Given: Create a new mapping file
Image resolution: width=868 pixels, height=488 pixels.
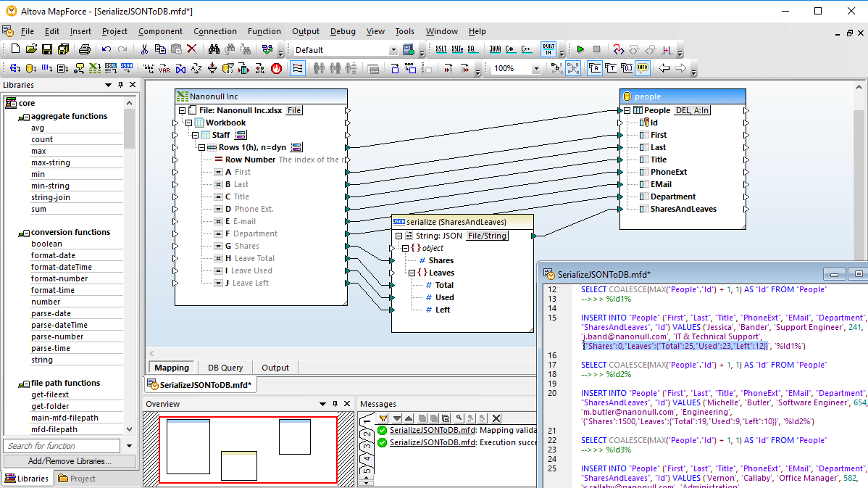Looking at the screenshot, I should click(x=15, y=49).
